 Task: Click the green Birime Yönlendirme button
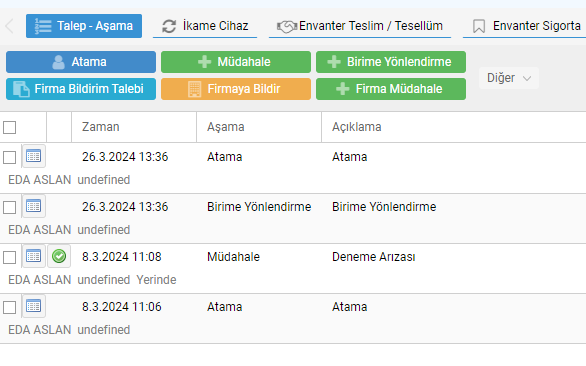(x=391, y=62)
